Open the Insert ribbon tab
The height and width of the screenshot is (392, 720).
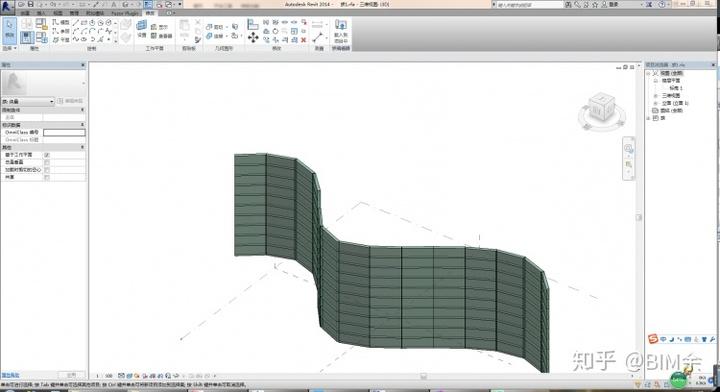click(41, 13)
